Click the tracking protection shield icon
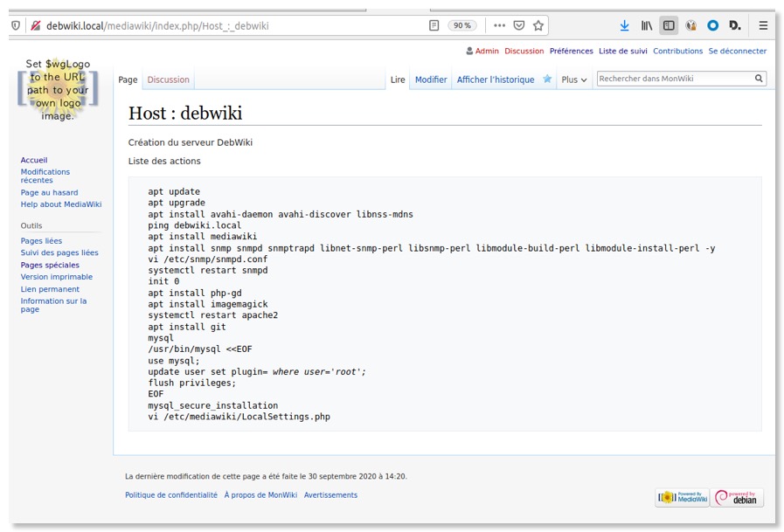The height and width of the screenshot is (532, 784). click(x=16, y=26)
